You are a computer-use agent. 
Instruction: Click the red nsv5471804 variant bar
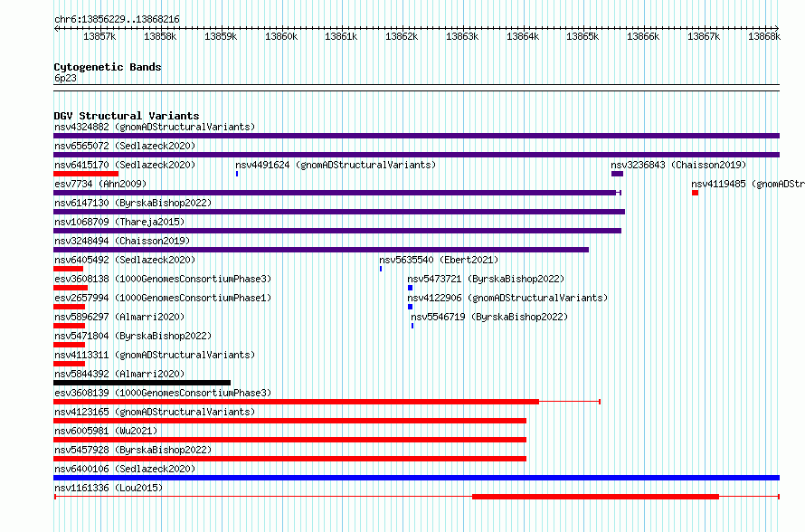pyautogui.click(x=70, y=345)
